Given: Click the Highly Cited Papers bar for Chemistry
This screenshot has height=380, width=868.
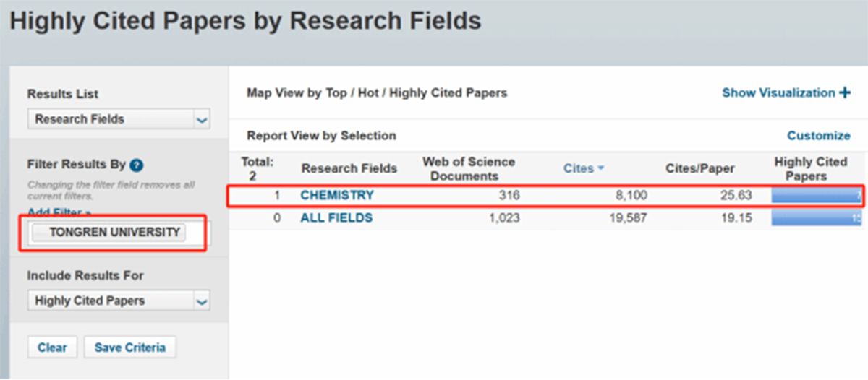Looking at the screenshot, I should pos(816,195).
